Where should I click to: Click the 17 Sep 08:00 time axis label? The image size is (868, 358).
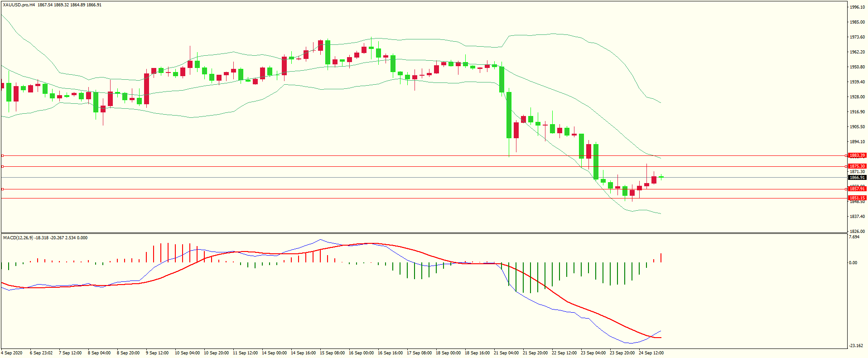point(419,353)
